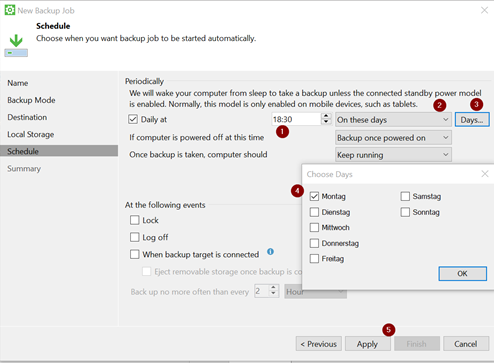Screen dimensions: 494x364
Task: Open the On these days dropdown
Action: pyautogui.click(x=393, y=120)
